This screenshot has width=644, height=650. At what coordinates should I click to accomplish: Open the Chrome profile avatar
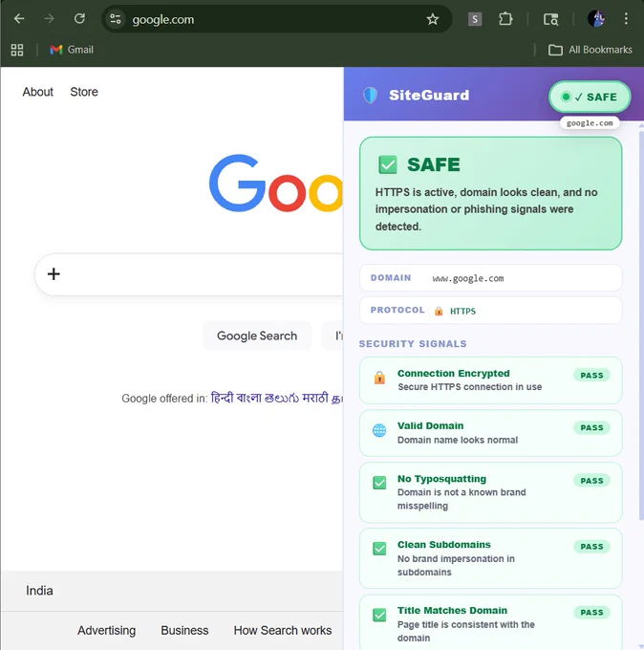pyautogui.click(x=596, y=19)
